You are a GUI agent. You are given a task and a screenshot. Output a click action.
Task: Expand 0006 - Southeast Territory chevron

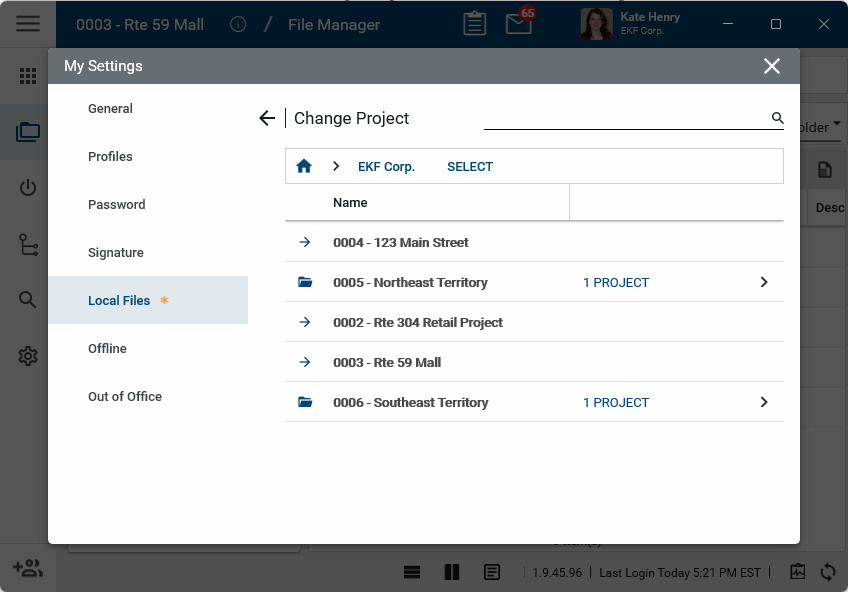(x=764, y=402)
